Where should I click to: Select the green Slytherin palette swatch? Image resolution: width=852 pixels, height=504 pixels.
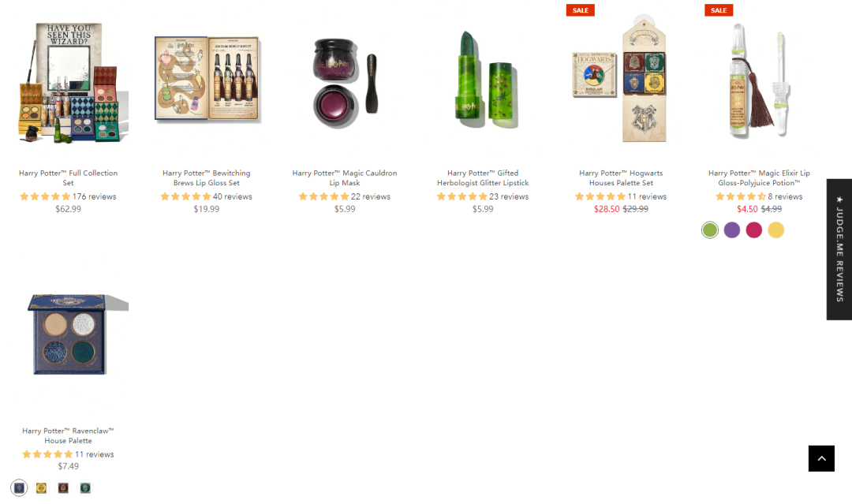pyautogui.click(x=85, y=487)
